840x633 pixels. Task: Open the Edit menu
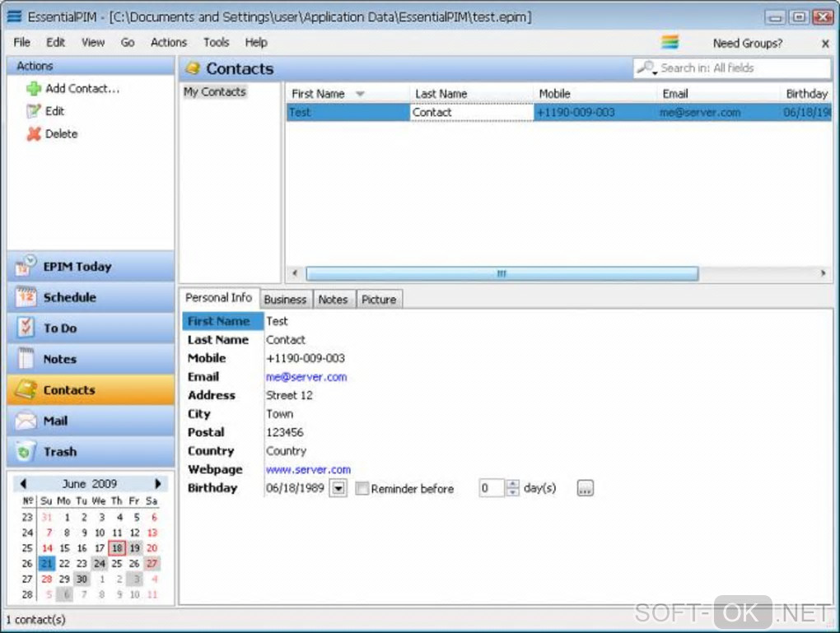pos(55,42)
